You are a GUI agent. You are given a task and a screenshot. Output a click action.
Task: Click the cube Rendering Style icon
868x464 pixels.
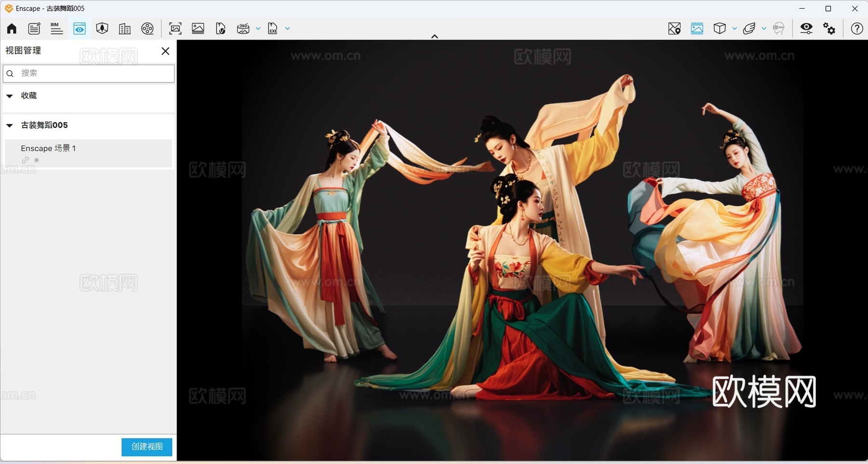click(x=719, y=29)
